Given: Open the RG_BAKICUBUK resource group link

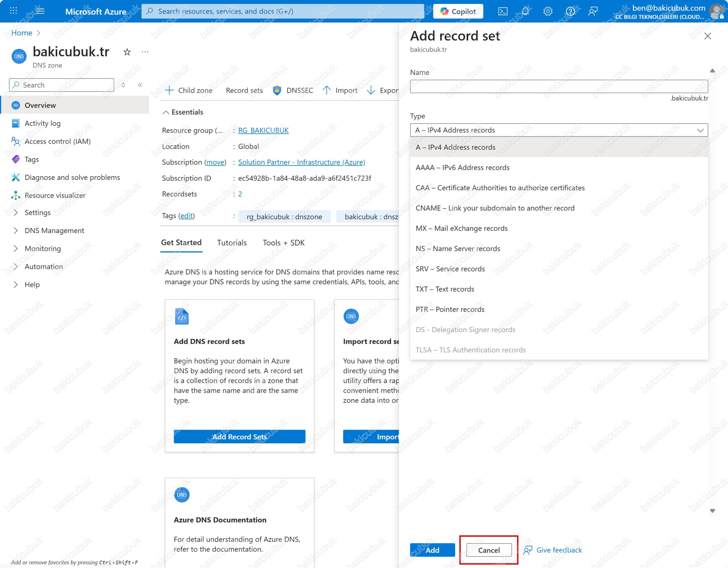Looking at the screenshot, I should (x=263, y=130).
